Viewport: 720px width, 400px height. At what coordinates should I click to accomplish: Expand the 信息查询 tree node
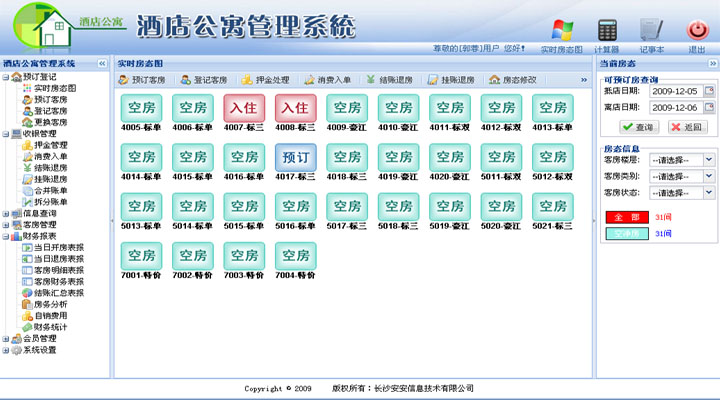6,214
